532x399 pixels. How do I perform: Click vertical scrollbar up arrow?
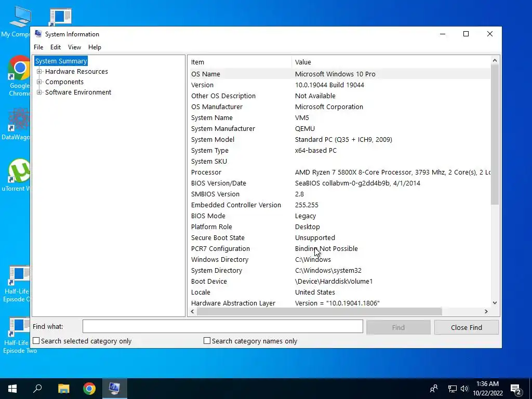pyautogui.click(x=495, y=60)
